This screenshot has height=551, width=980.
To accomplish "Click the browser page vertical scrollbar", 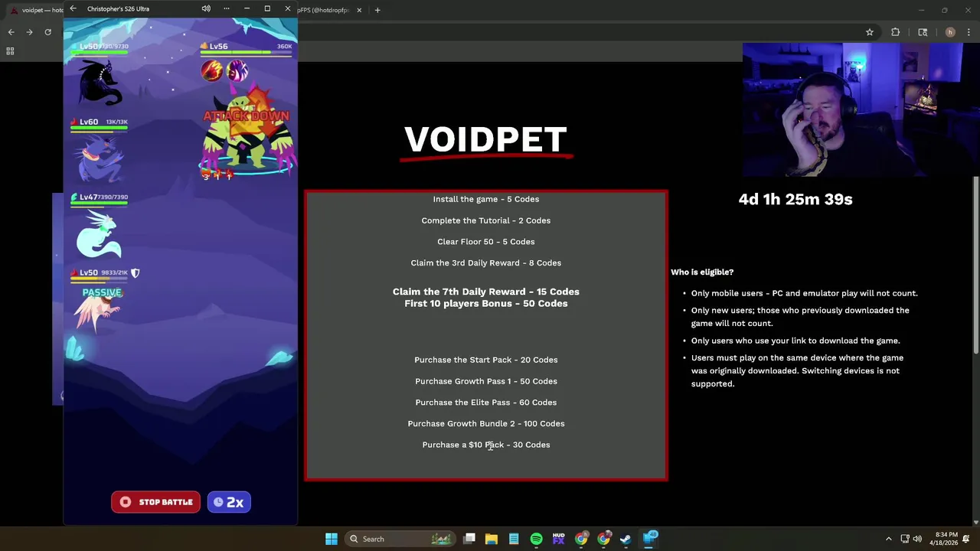I will click(x=976, y=266).
